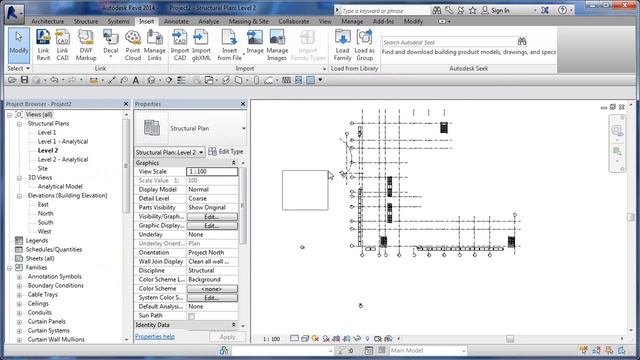The height and width of the screenshot is (360, 640).
Task: Click the Image import tool
Action: [x=255, y=42]
